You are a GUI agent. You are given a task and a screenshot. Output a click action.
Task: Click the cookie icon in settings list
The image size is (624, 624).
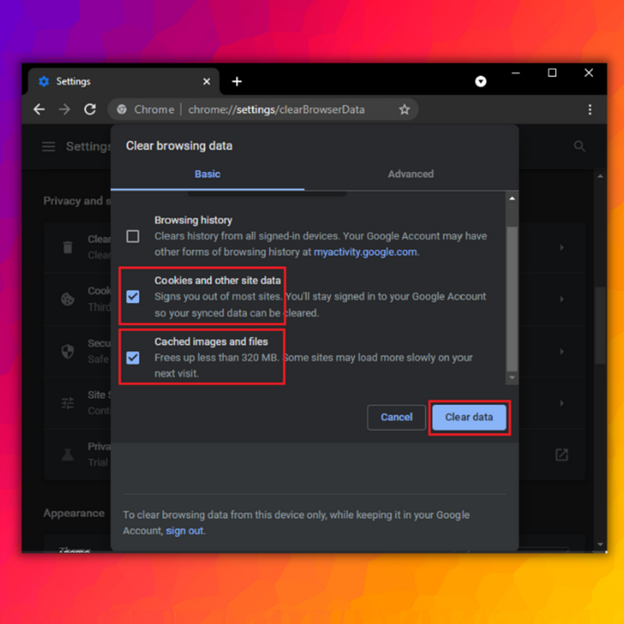point(68,299)
